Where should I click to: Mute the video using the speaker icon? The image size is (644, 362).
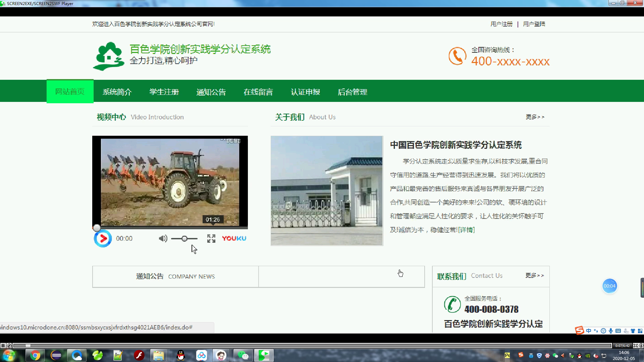tap(163, 239)
